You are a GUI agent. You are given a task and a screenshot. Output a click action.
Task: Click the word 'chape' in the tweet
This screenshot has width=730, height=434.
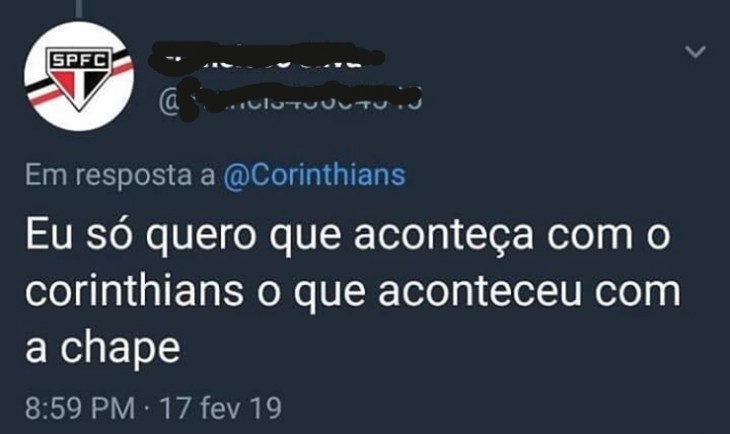120,349
